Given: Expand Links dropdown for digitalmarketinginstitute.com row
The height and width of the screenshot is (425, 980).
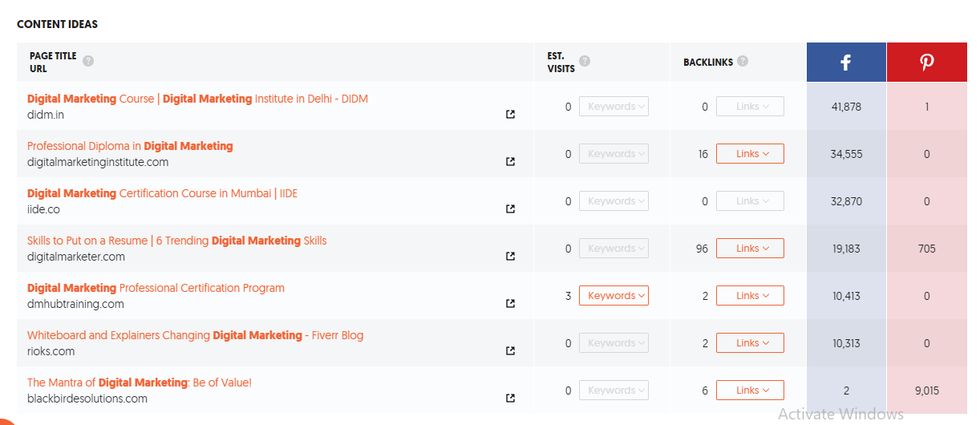Looking at the screenshot, I should [x=750, y=154].
